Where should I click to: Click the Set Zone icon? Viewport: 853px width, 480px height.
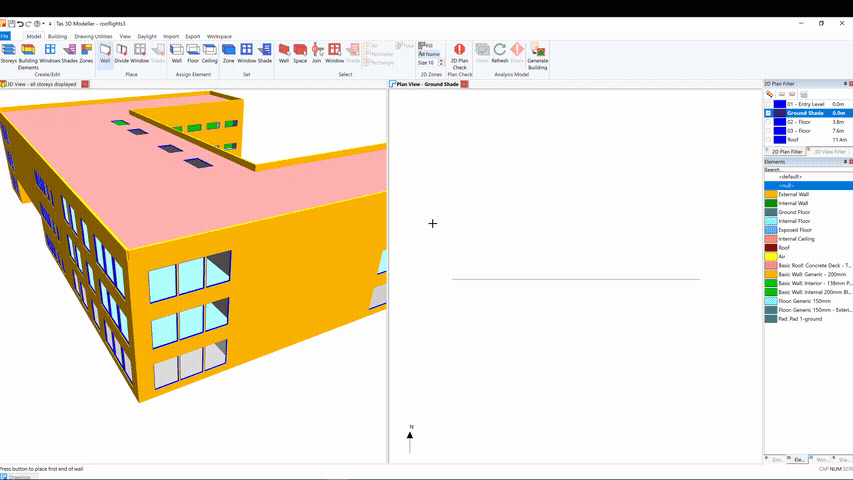point(228,50)
